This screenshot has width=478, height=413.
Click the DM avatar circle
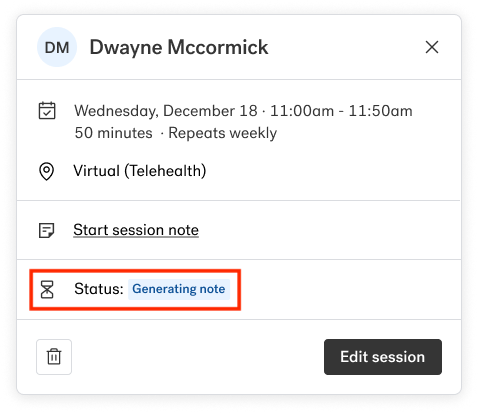(57, 47)
